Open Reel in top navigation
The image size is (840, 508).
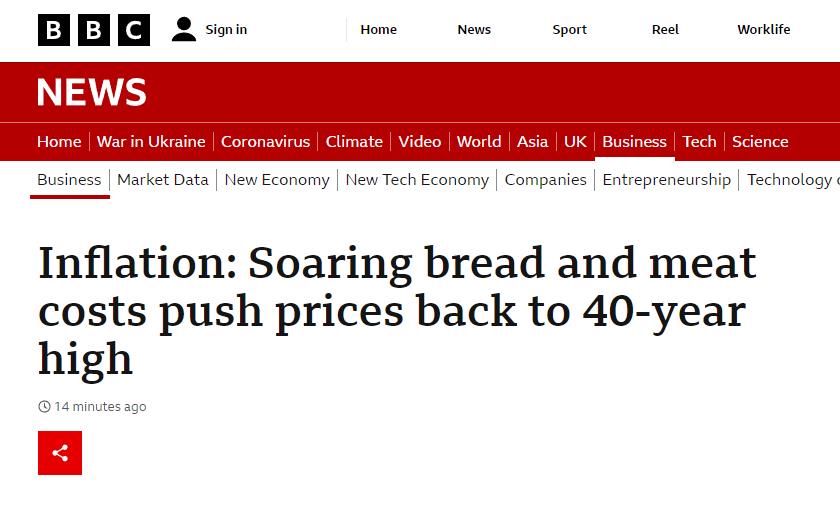click(x=665, y=29)
